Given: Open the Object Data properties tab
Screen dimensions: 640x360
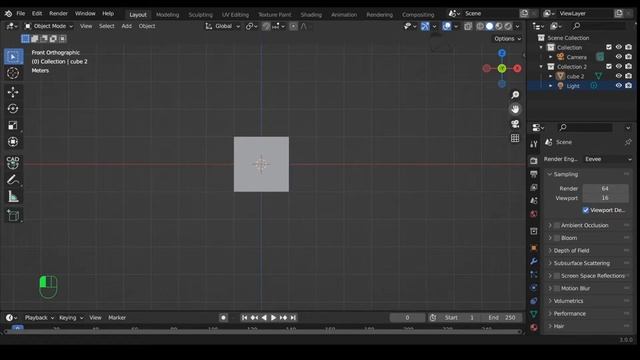Looking at the screenshot, I should click(534, 314).
